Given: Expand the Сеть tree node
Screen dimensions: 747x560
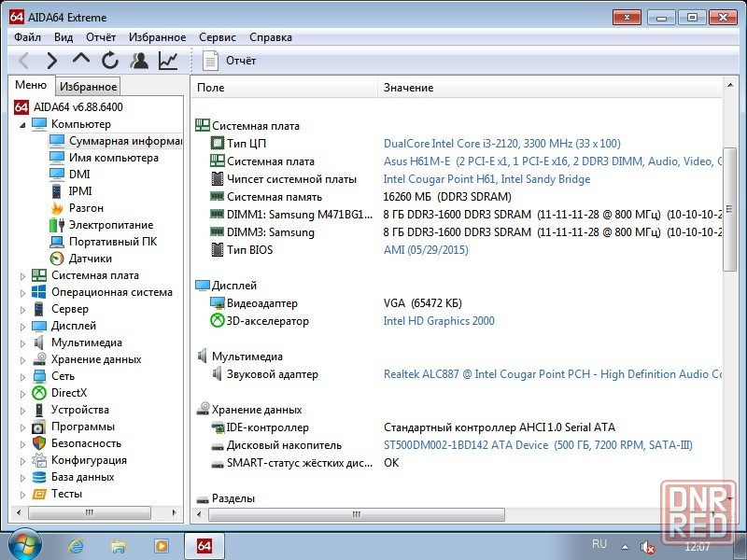Looking at the screenshot, I should point(22,377).
